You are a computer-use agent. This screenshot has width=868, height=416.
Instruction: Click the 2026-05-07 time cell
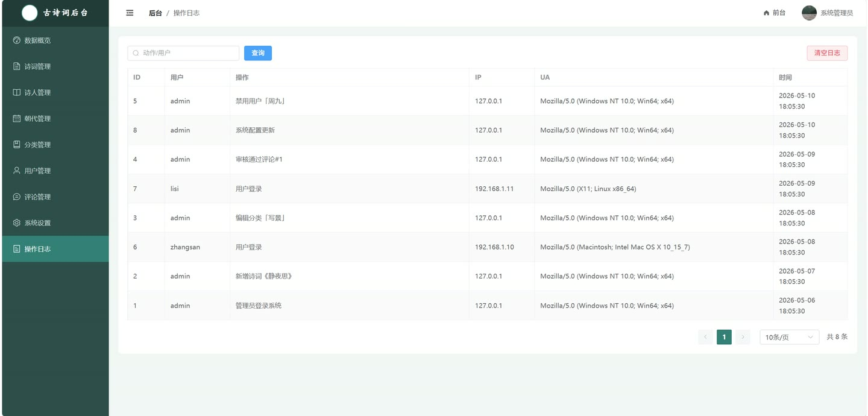point(810,276)
